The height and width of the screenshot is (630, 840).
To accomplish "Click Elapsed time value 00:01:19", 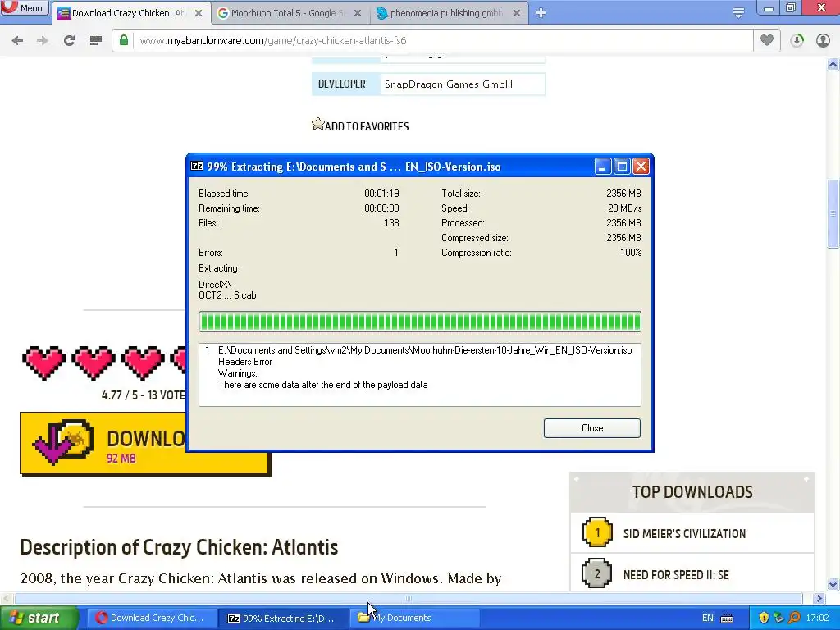I will click(x=381, y=194).
